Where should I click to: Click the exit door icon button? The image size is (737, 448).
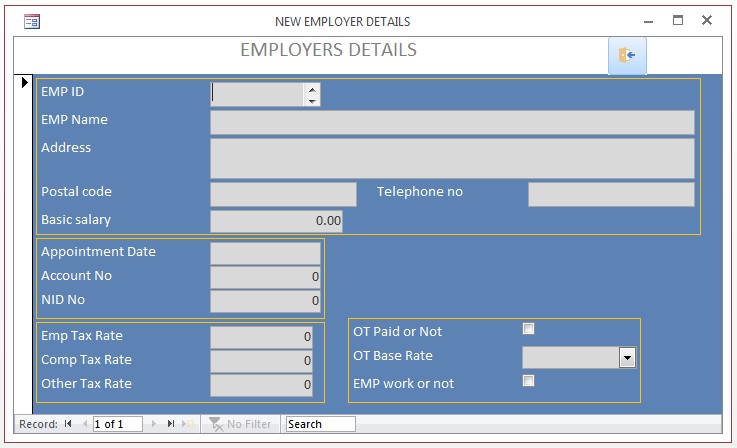coord(627,55)
